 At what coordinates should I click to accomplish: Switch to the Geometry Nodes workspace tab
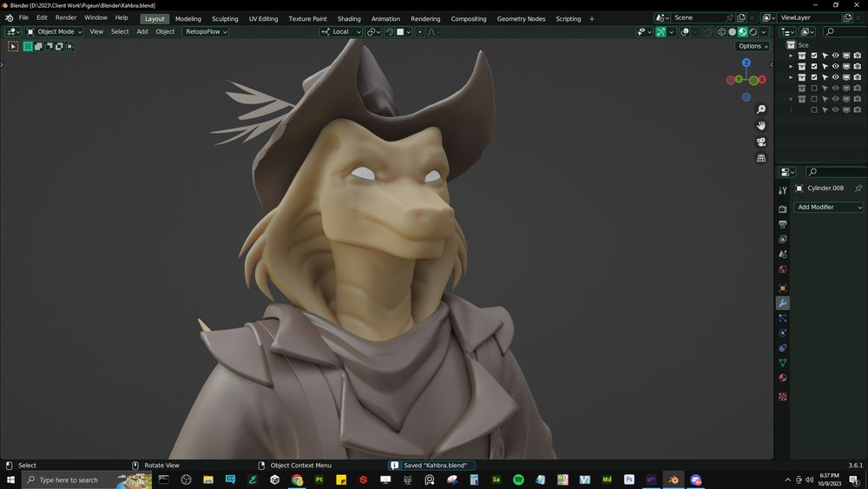[x=521, y=19]
